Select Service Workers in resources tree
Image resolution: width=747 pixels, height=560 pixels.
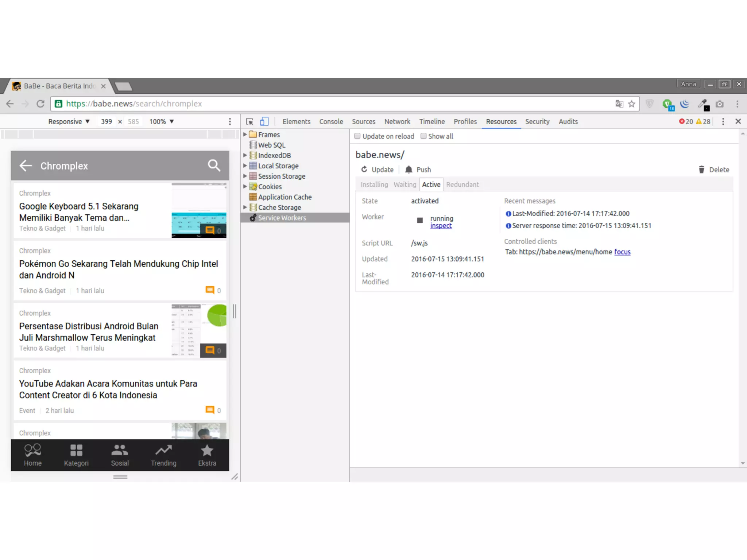[282, 218]
